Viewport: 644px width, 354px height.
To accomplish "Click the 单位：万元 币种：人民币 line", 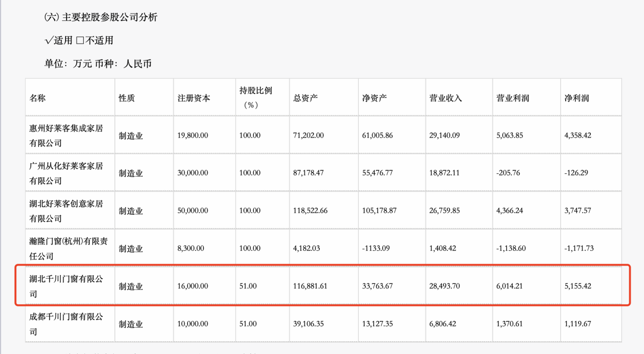I will coord(98,64).
